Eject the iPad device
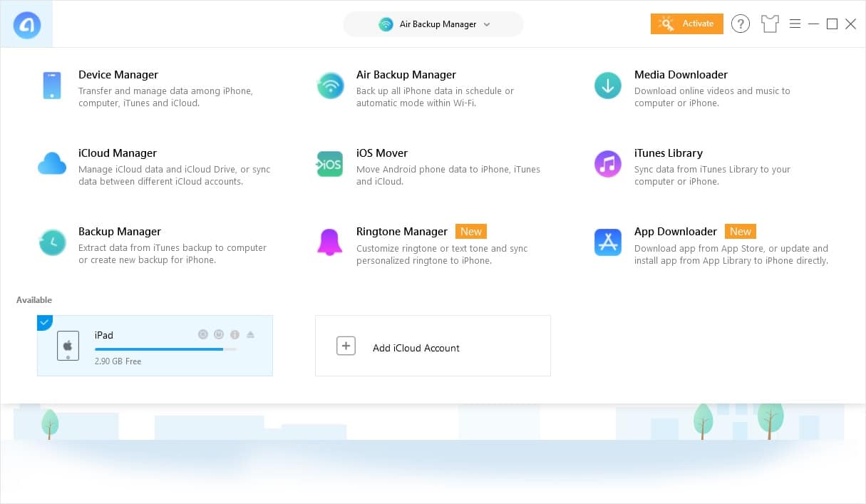866x504 pixels. [250, 334]
